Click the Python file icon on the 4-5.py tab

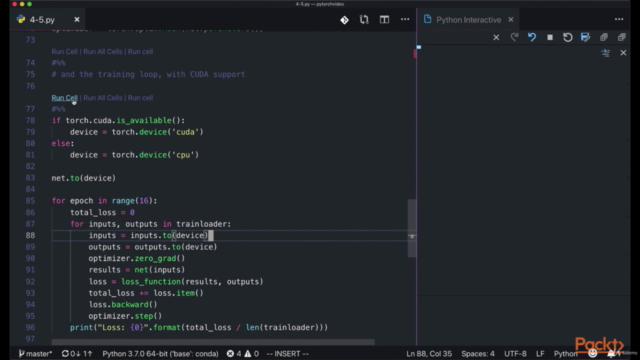(x=21, y=19)
